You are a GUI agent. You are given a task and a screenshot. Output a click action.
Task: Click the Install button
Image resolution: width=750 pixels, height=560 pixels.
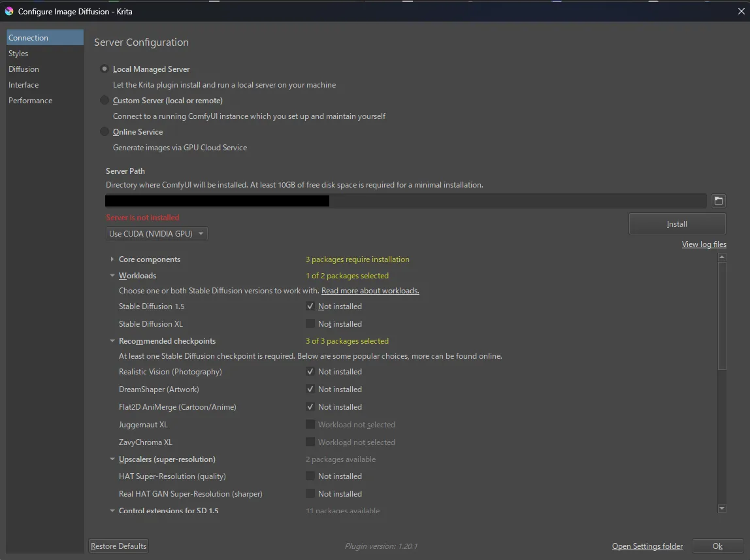pyautogui.click(x=677, y=224)
